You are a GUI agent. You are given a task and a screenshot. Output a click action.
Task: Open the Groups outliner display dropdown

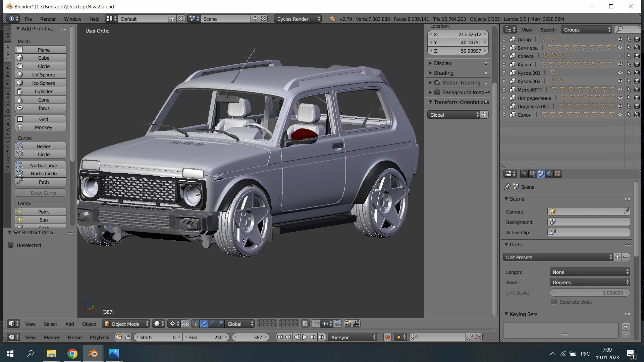[587, 29]
